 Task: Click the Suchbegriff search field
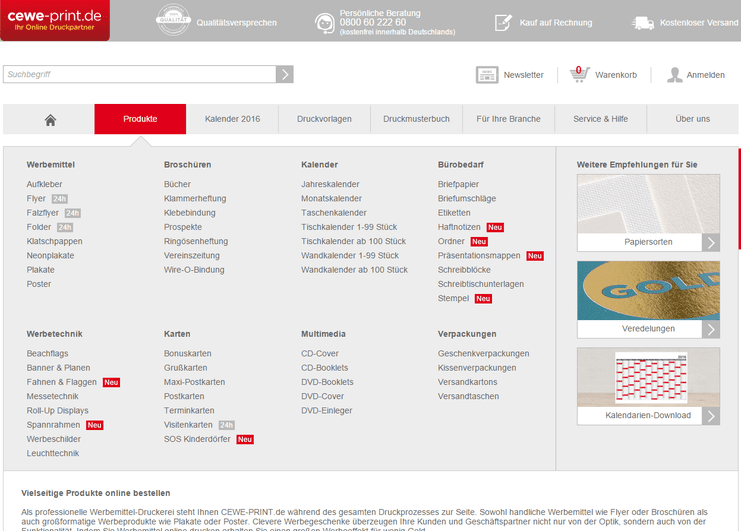point(138,74)
